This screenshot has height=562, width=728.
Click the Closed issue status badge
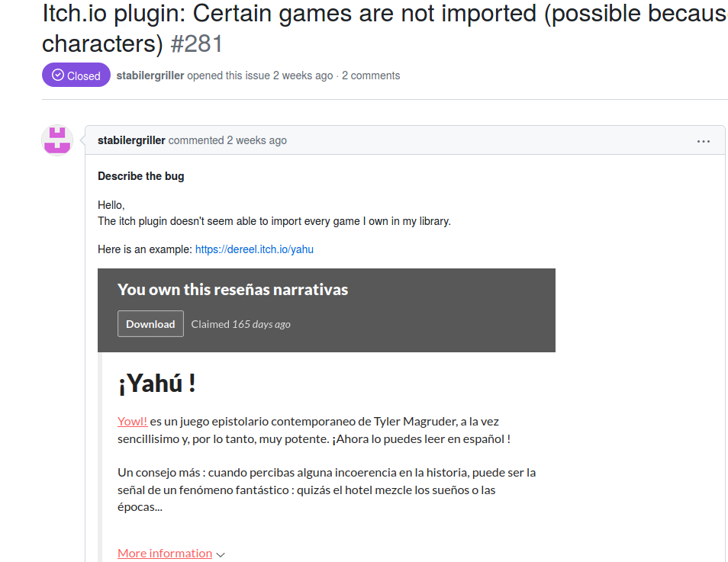click(76, 75)
